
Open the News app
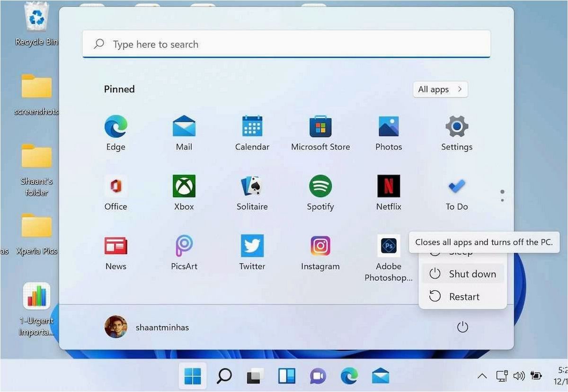(x=115, y=253)
